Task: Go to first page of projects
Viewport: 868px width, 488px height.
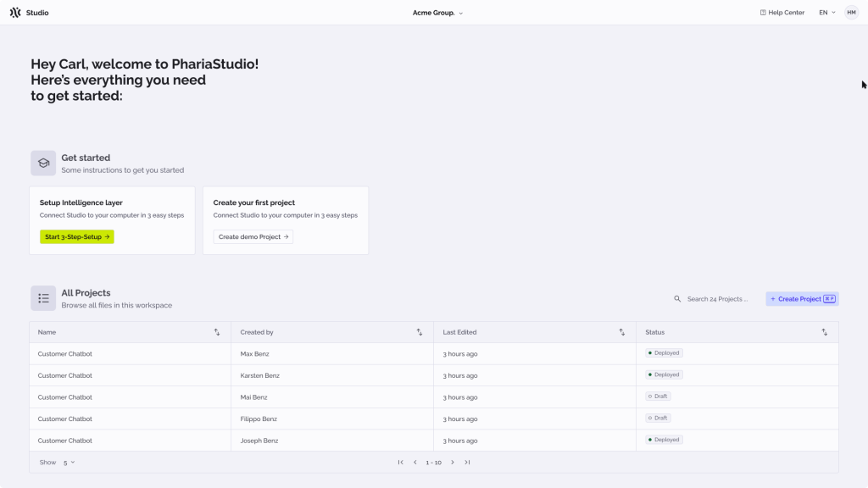Action: coord(401,462)
